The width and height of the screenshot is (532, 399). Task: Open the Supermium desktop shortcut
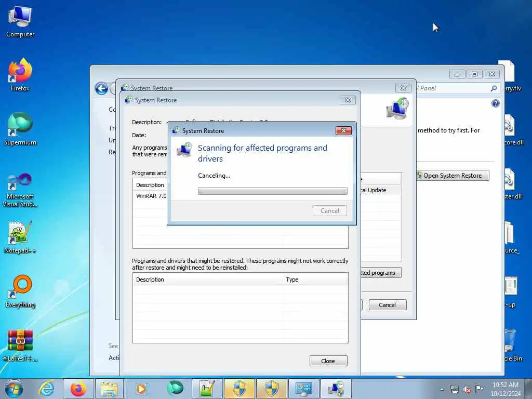click(20, 129)
